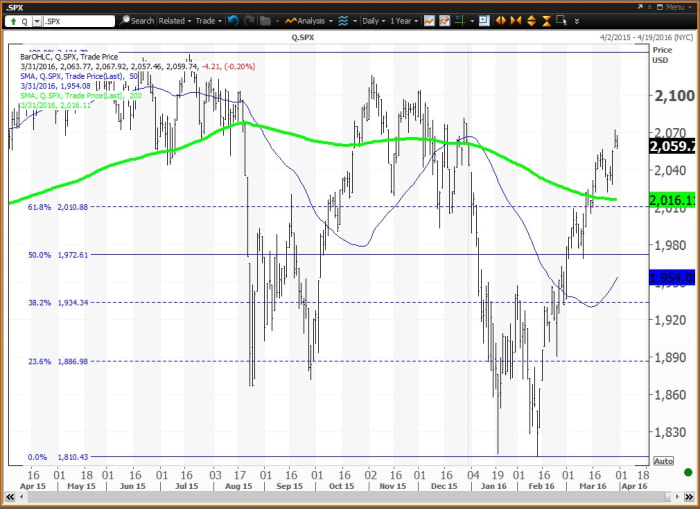
Task: Select the 50.0% 1,972.61 Fibonacci label
Action: (58, 255)
